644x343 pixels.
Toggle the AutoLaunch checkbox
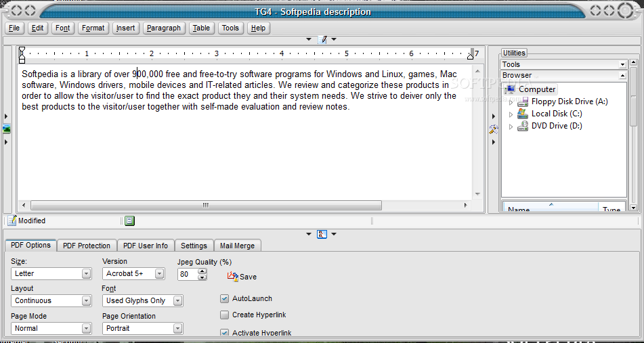[x=224, y=299]
